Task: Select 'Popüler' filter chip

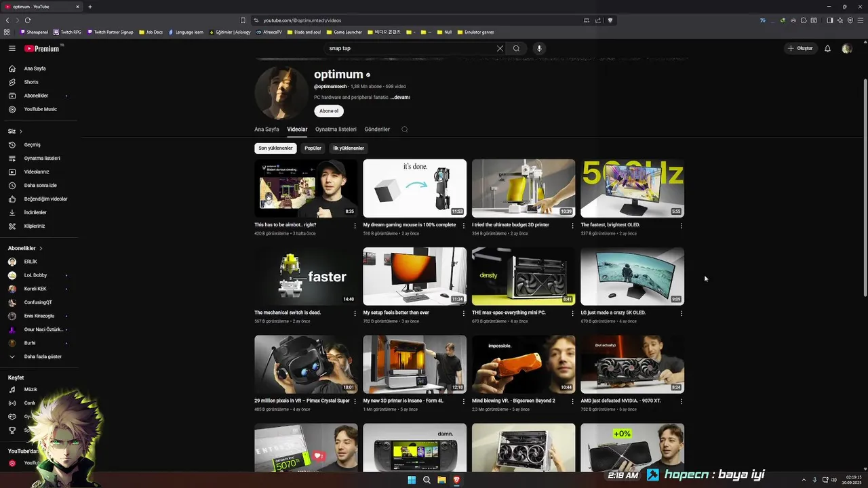Action: [313, 148]
